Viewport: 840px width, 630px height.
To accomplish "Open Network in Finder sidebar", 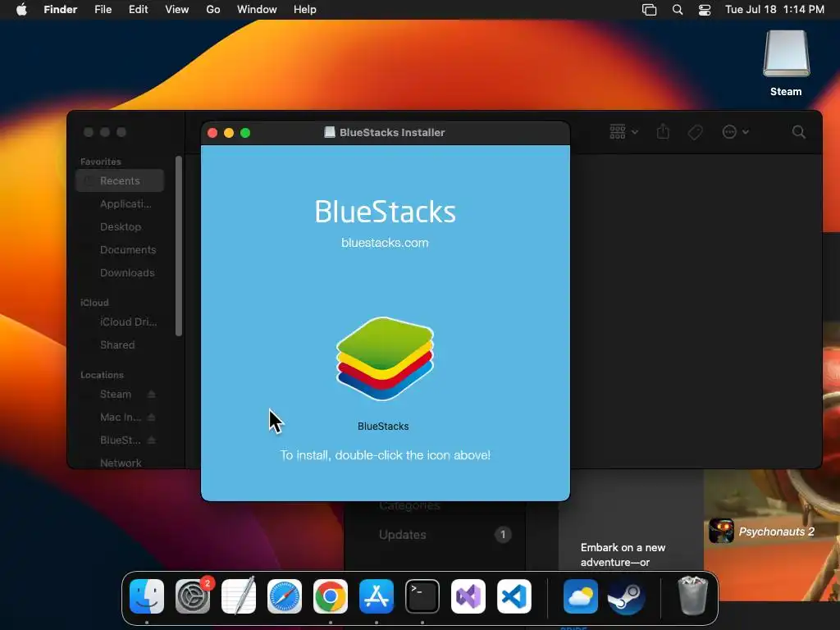I will pos(120,463).
